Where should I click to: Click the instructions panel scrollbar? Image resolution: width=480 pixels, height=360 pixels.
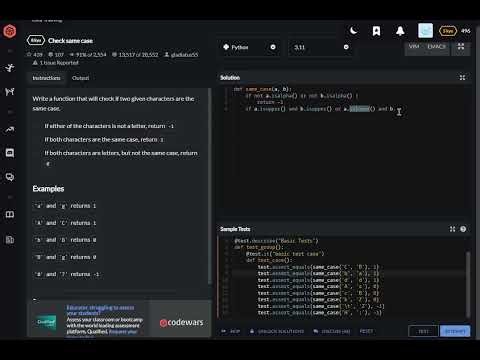[209, 187]
